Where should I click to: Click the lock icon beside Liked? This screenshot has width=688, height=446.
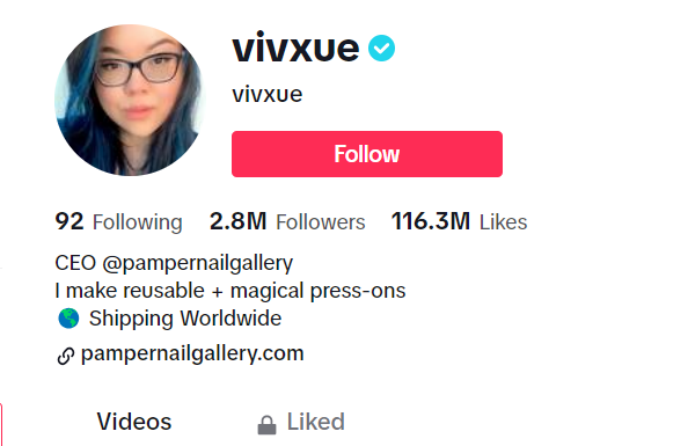pos(267,424)
